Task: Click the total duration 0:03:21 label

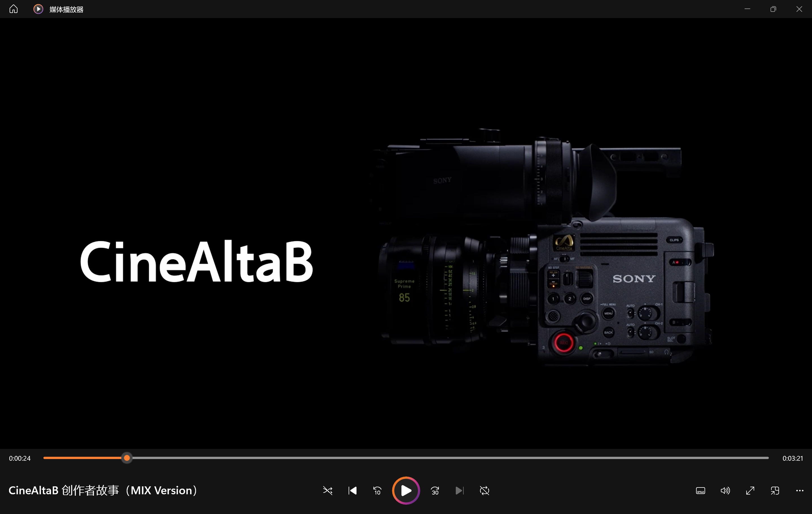Action: 793,458
